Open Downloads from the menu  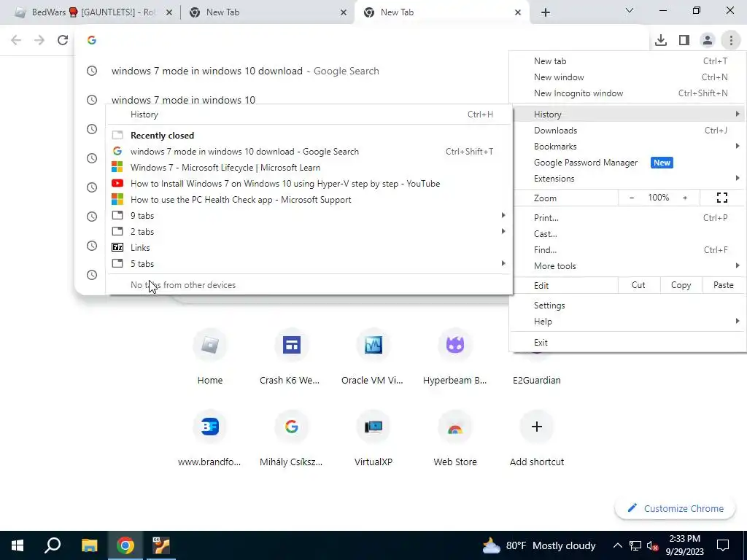click(x=628, y=131)
